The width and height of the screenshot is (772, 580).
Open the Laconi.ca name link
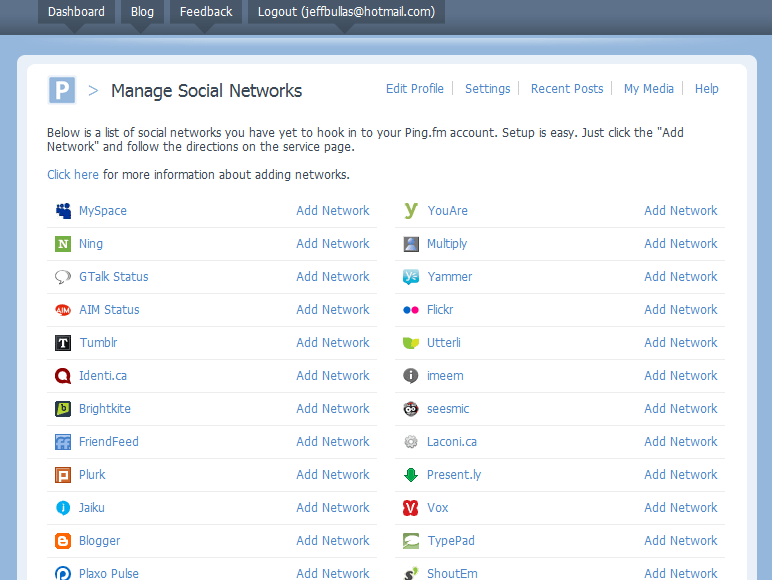click(x=451, y=442)
